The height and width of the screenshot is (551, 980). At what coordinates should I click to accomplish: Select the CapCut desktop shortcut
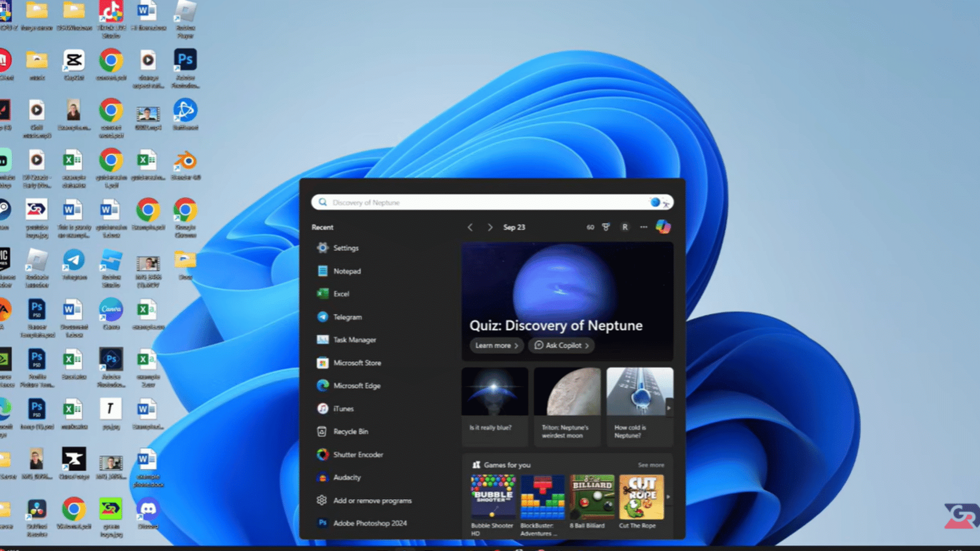tap(74, 65)
